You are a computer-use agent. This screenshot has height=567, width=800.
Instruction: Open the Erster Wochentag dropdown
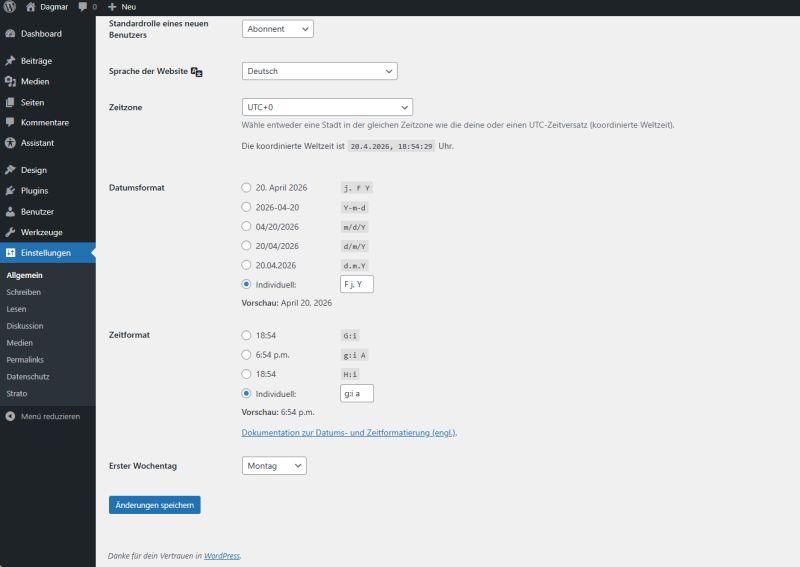tap(274, 466)
